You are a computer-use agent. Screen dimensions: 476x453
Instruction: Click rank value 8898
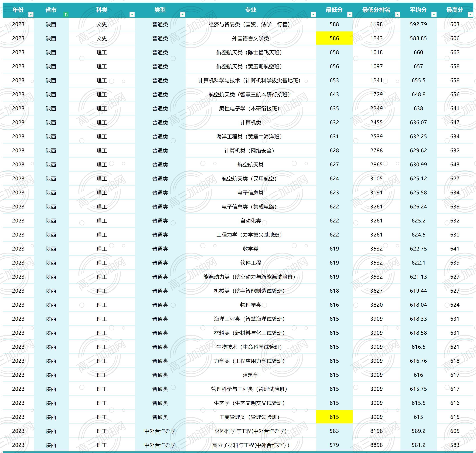(x=377, y=445)
